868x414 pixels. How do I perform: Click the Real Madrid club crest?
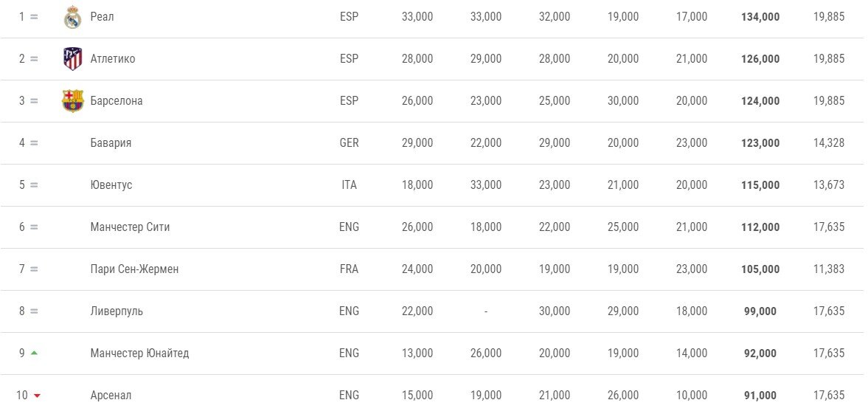72,17
